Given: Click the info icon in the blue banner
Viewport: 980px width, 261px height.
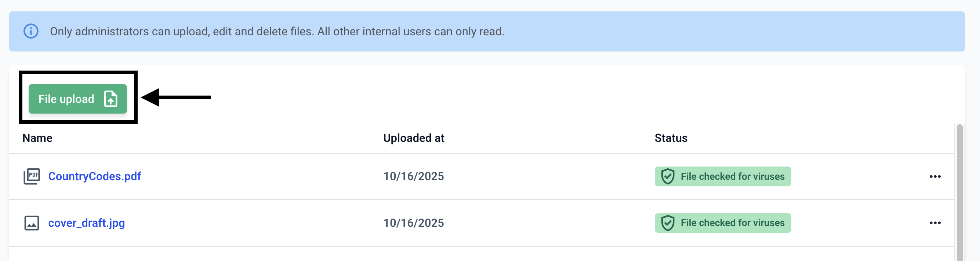Looking at the screenshot, I should (31, 31).
